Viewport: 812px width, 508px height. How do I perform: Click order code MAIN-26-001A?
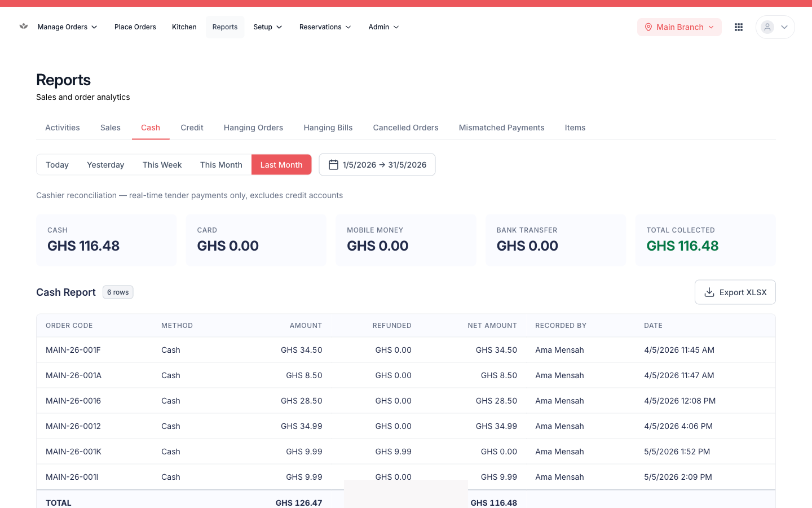pyautogui.click(x=74, y=375)
